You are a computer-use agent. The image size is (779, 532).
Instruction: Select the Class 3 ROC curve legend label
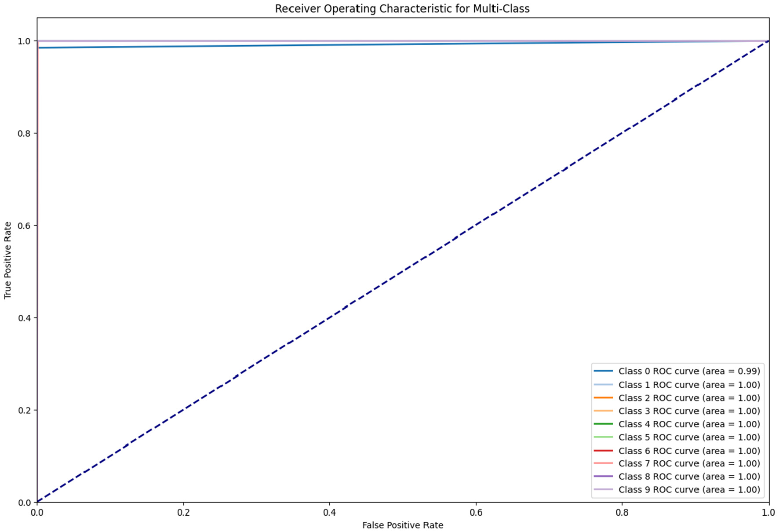point(689,411)
